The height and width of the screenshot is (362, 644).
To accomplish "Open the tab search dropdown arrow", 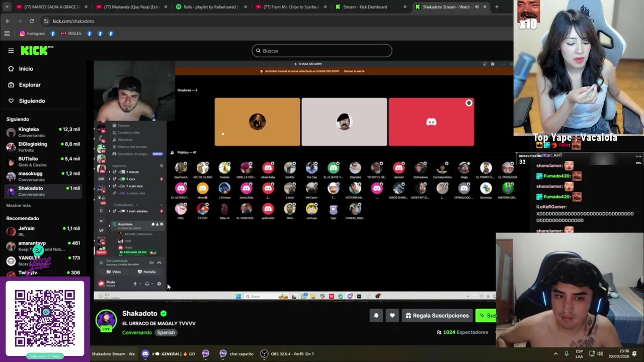I will click(7, 7).
